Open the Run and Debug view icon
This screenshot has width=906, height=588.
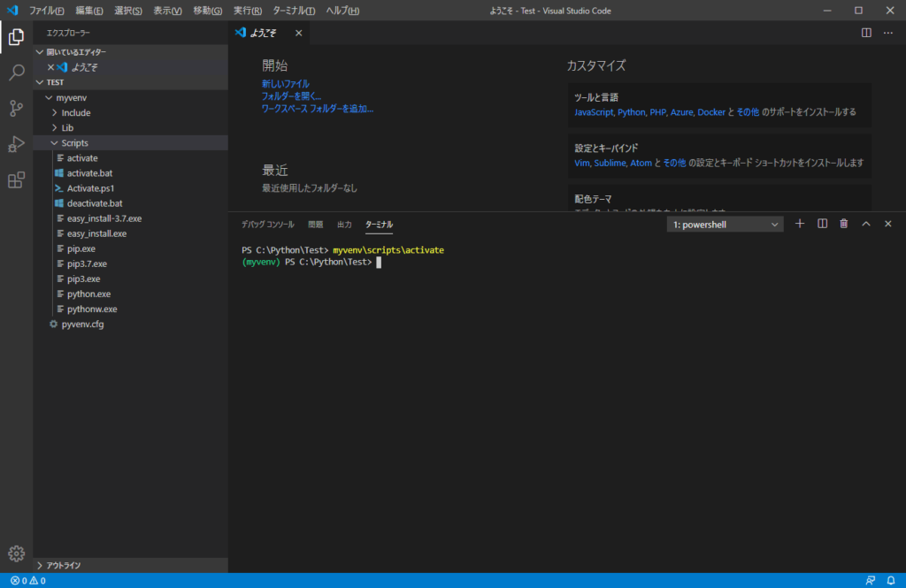tap(15, 144)
